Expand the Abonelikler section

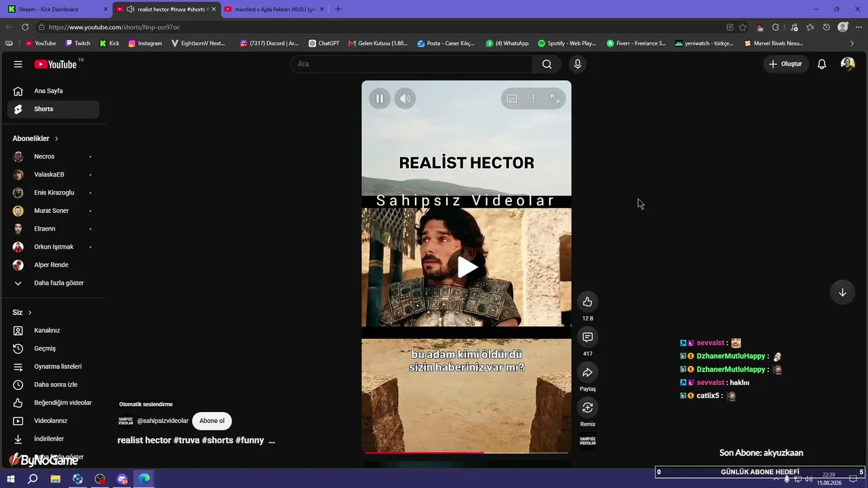(35, 138)
